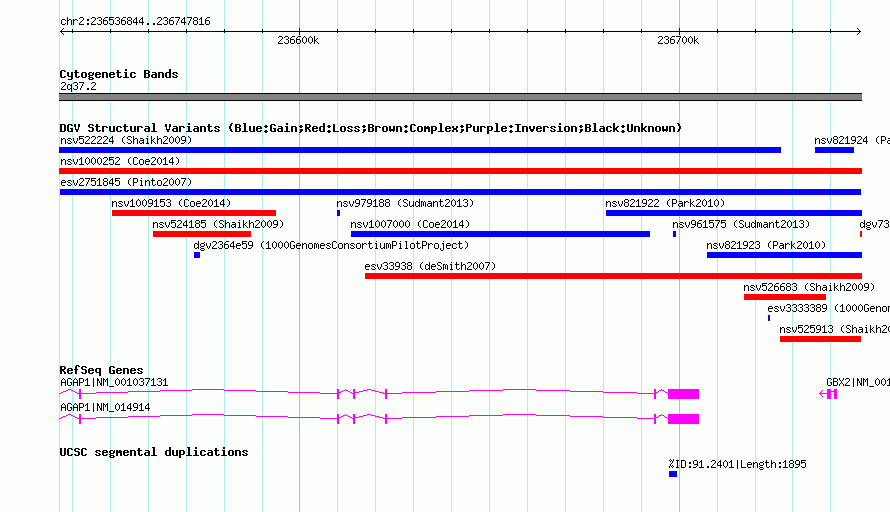This screenshot has width=890, height=512.
Task: Open the esv2751845 (Pinto2007) variant bar
Action: tap(460, 192)
